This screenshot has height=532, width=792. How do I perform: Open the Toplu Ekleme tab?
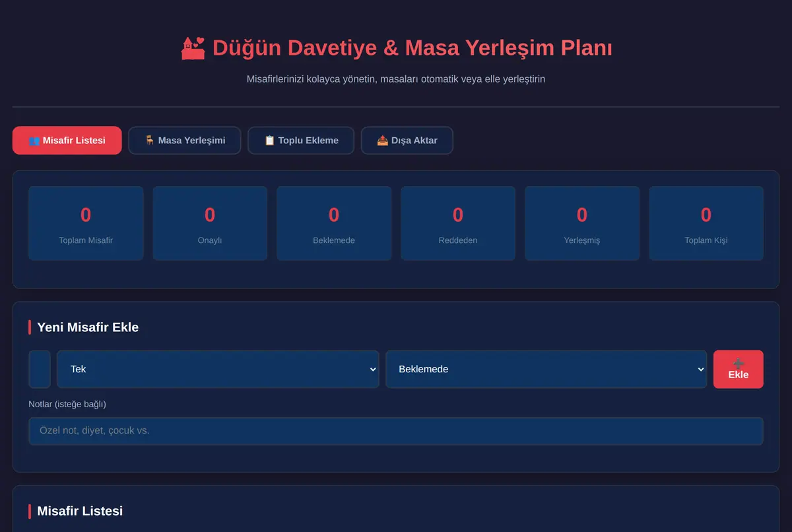[x=301, y=140]
